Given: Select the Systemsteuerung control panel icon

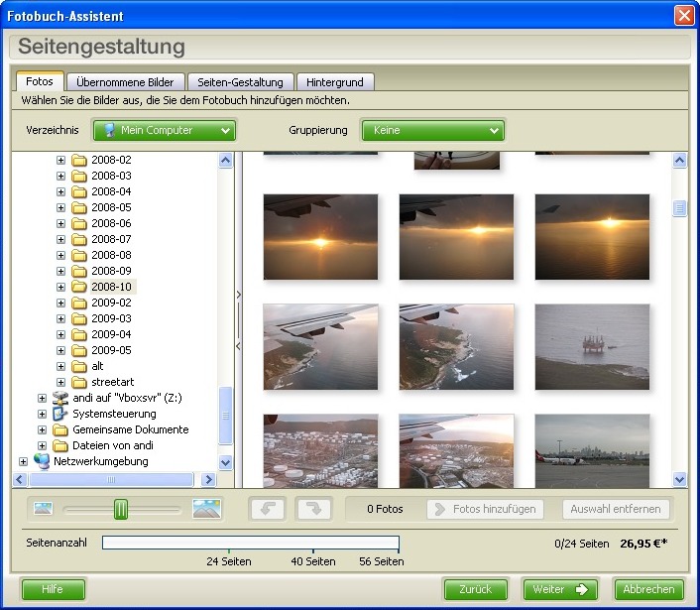Looking at the screenshot, I should 60,414.
